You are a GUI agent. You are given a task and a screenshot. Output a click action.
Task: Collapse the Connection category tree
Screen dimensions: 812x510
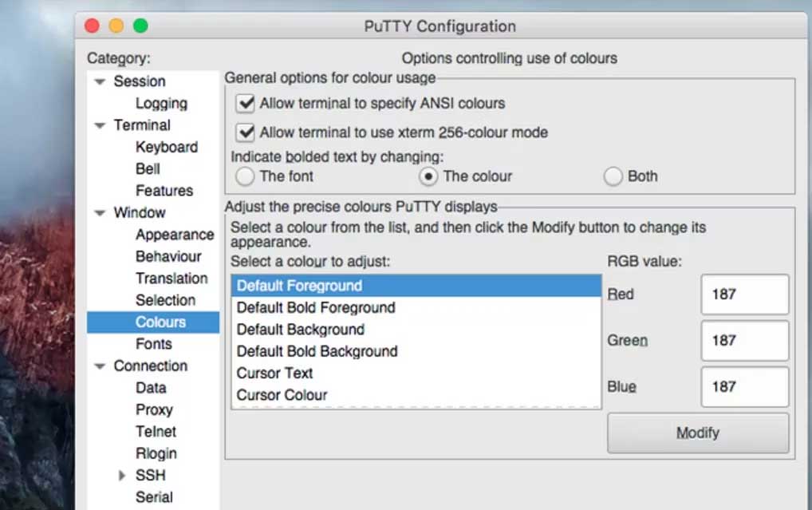99,366
